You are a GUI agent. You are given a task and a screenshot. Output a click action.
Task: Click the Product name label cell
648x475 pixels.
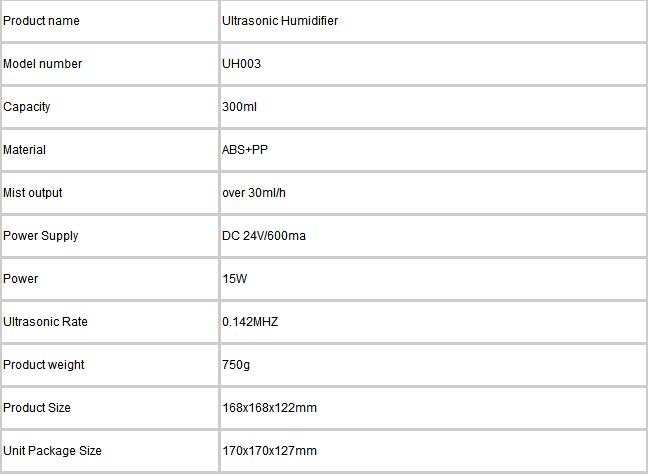[x=110, y=21]
